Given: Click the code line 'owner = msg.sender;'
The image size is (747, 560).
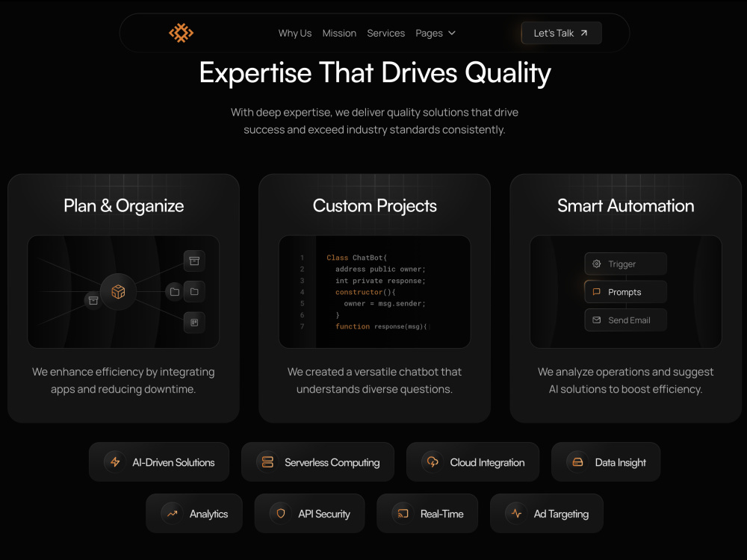Looking at the screenshot, I should click(x=385, y=303).
